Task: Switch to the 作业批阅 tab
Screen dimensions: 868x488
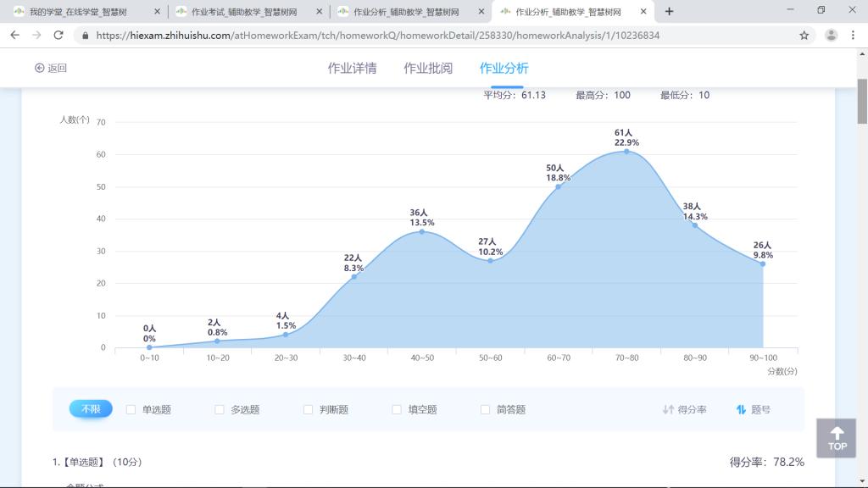Action: pyautogui.click(x=428, y=69)
